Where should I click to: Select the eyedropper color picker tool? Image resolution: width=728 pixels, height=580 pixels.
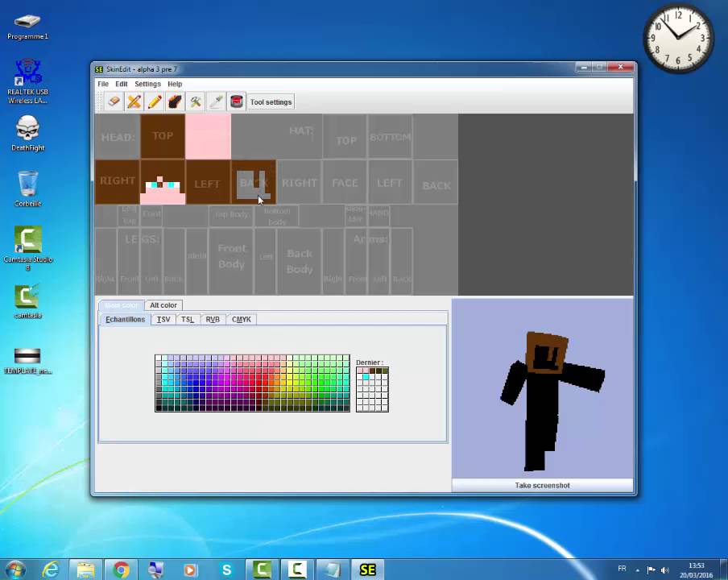216,101
